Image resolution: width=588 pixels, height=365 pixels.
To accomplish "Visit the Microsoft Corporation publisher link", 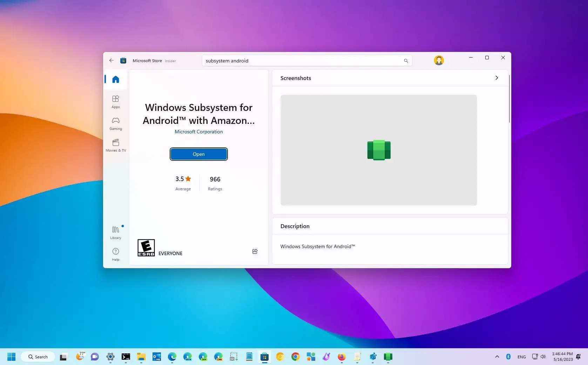I will click(x=198, y=132).
